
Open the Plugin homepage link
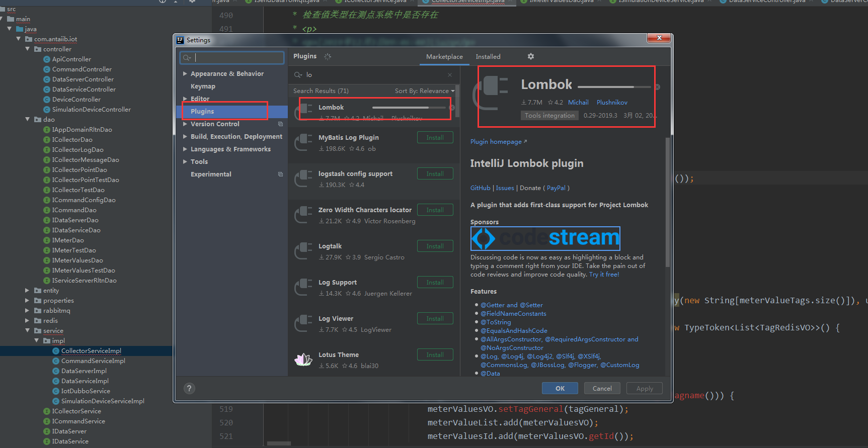click(499, 142)
